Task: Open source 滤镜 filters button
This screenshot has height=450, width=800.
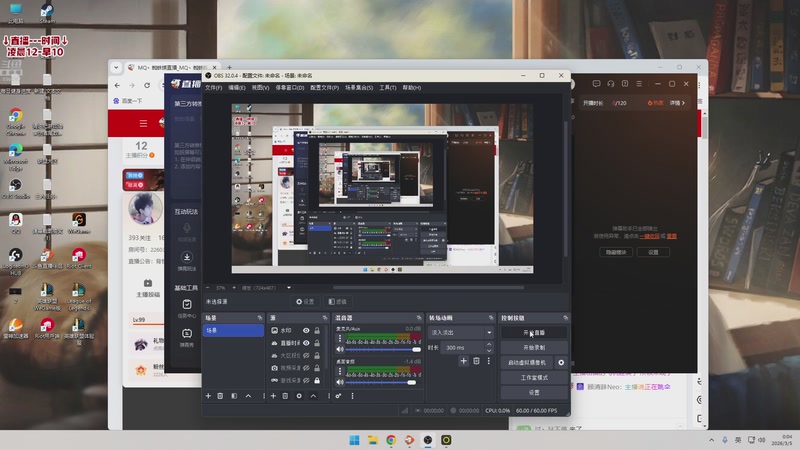Action: pos(338,302)
